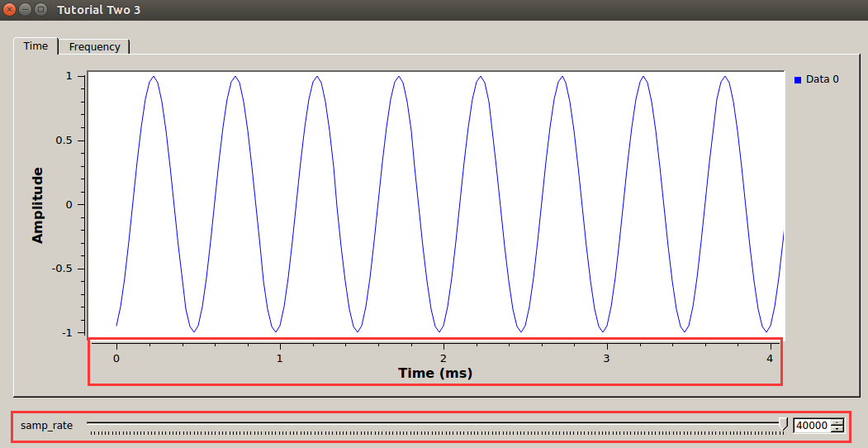Click the -0.5 amplitude axis tick label
This screenshot has height=448, width=868.
pyautogui.click(x=64, y=269)
